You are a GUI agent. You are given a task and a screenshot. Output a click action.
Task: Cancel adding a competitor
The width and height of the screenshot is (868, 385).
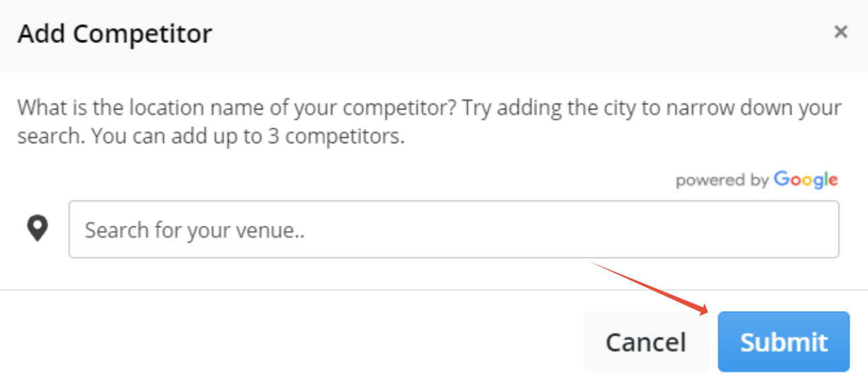coord(645,341)
